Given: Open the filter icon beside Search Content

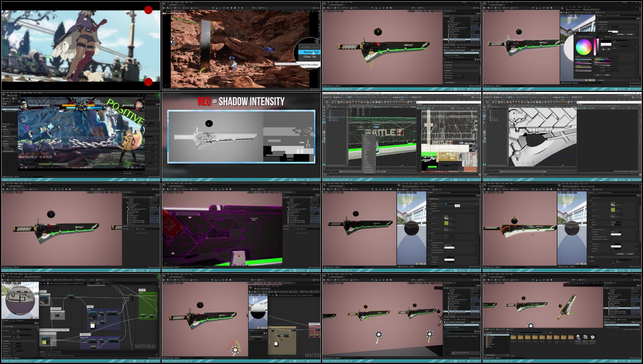Looking at the screenshot, I should [546, 332].
